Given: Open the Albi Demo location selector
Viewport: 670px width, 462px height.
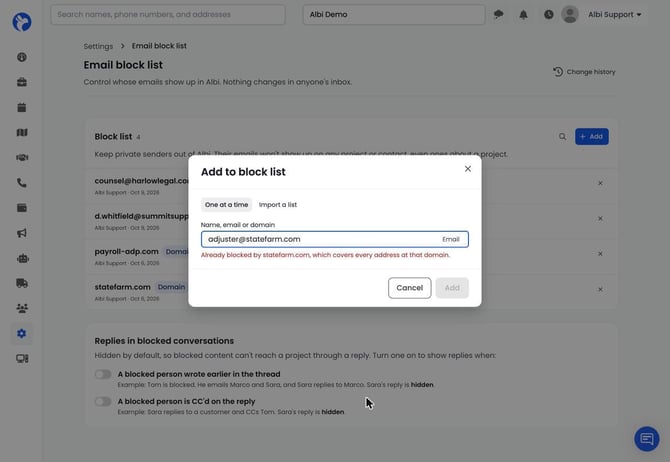Looking at the screenshot, I should coord(394,15).
